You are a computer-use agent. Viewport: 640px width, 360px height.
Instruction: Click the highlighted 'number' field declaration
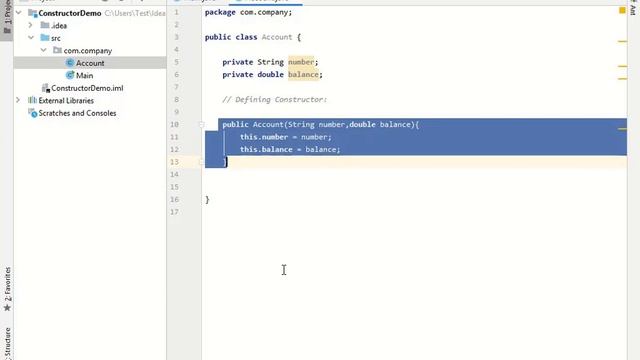click(x=301, y=62)
